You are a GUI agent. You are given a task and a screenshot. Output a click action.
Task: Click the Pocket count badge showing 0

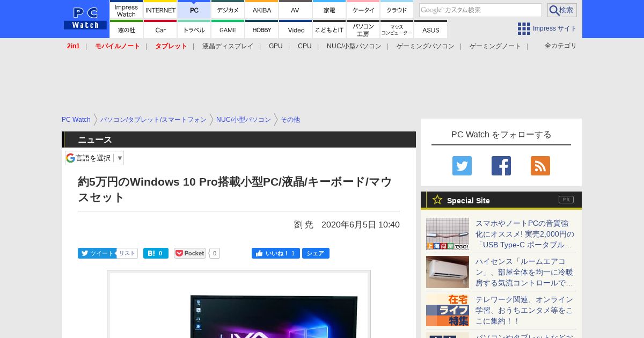click(215, 253)
